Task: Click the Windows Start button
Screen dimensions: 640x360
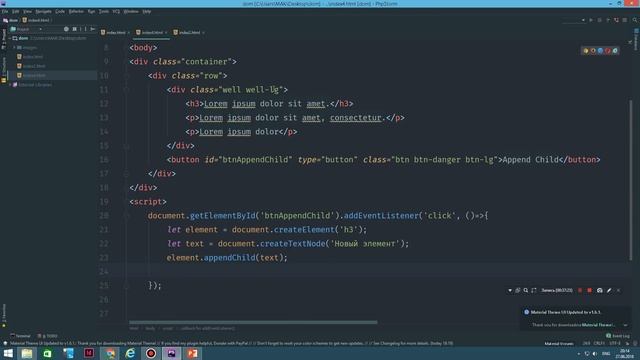Action: click(x=8, y=353)
